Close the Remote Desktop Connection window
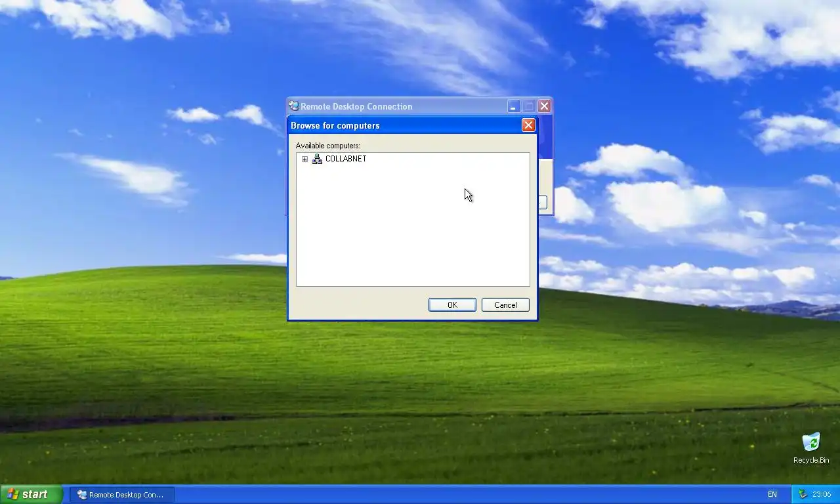Screen dimensions: 840x504 point(544,106)
